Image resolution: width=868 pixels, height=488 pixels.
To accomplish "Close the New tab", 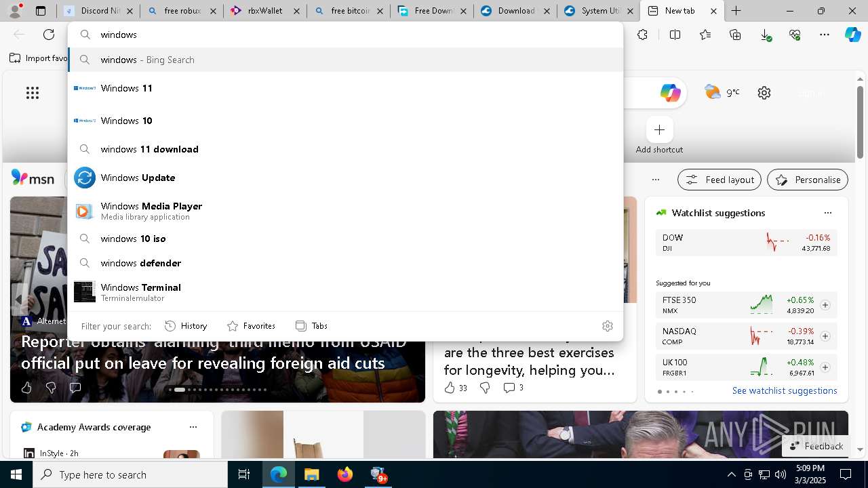I will 713,11.
